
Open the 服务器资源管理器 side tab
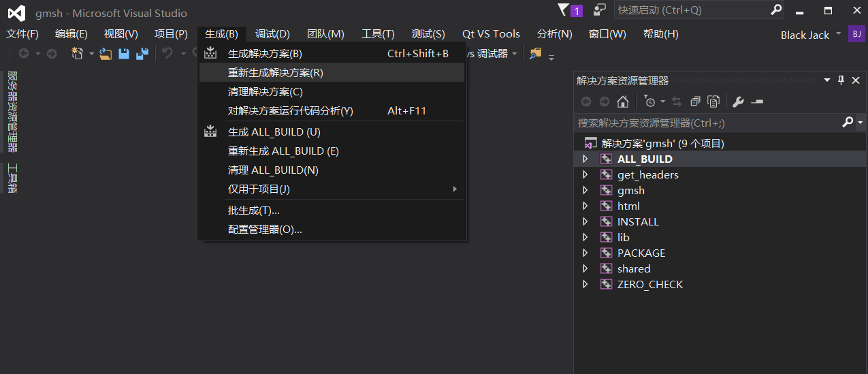(x=12, y=111)
